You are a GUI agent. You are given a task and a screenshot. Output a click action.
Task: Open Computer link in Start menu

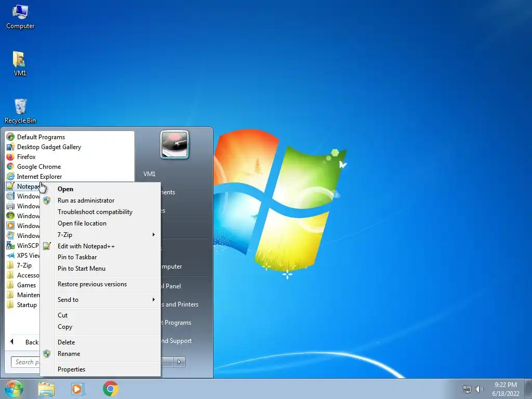click(171, 267)
